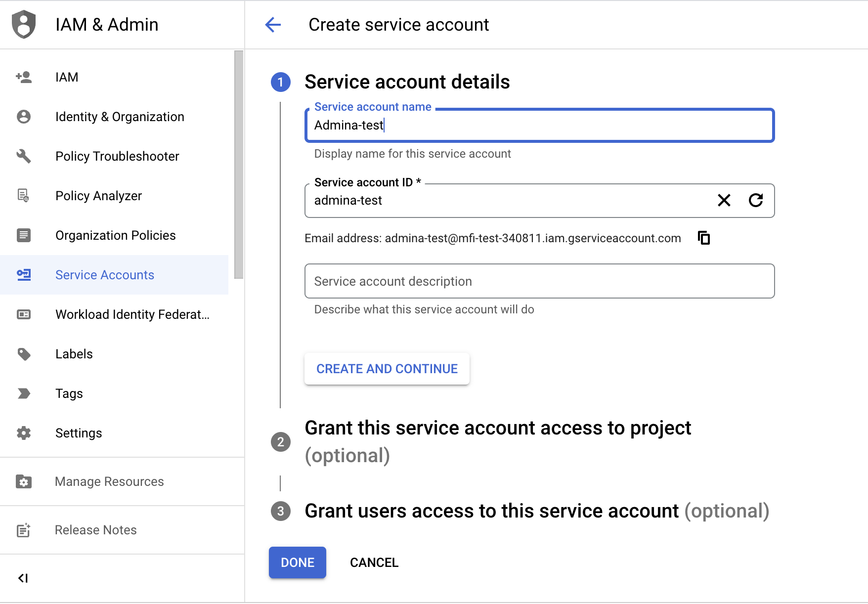Click 'Describe what this service account will do'
This screenshot has width=868, height=604.
[424, 309]
